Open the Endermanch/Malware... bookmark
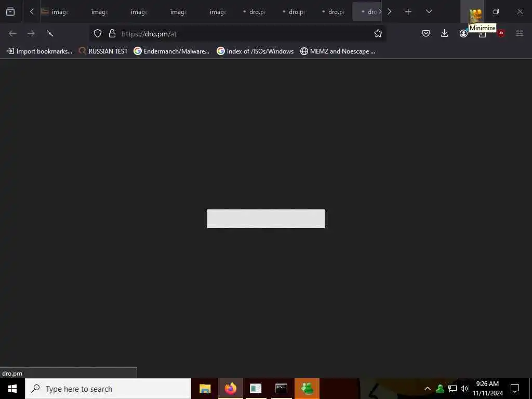Screen dimensions: 532x399 tap(171, 51)
